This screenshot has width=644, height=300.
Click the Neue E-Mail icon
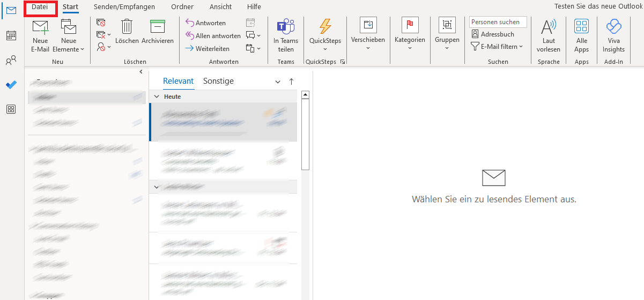(x=40, y=27)
